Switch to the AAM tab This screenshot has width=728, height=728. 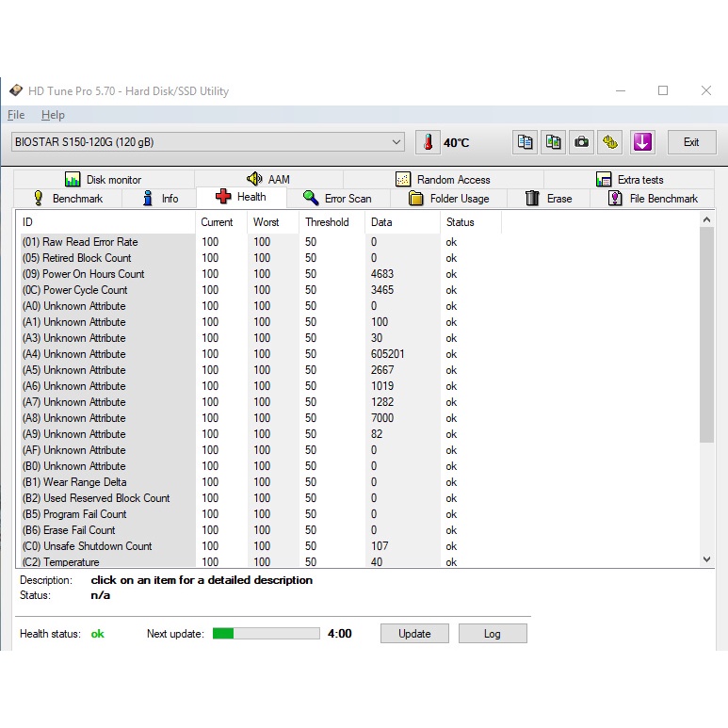pos(268,180)
